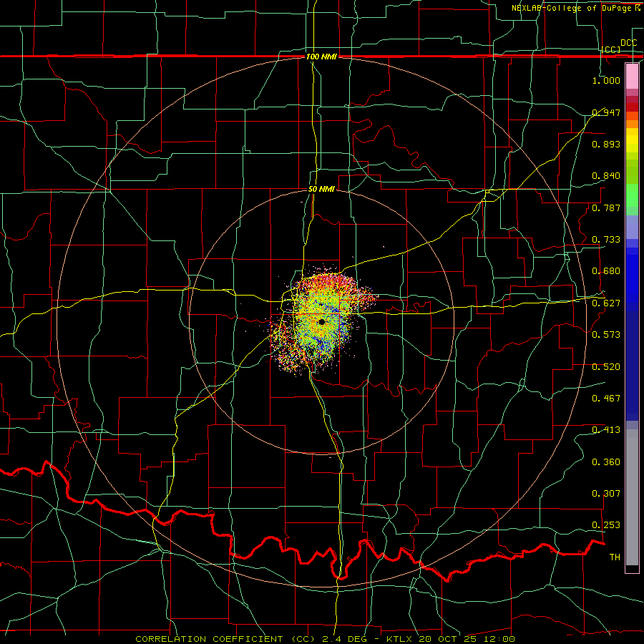Click the 0.360 scale value
The image size is (644, 644).
606,462
